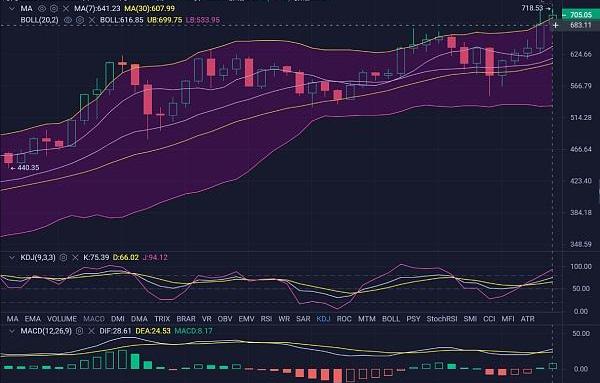Image resolution: width=600 pixels, height=383 pixels.
Task: Open MACD(12,26,9) settings gear icon
Action: pyautogui.click(x=79, y=331)
